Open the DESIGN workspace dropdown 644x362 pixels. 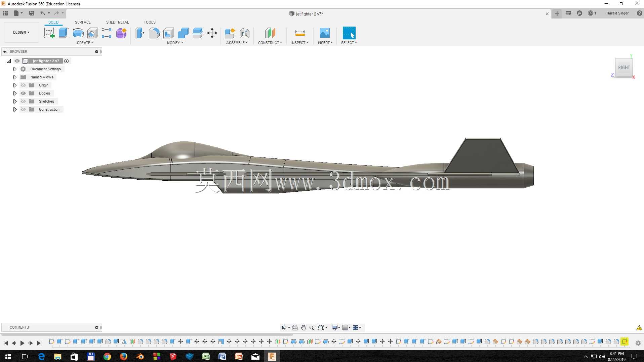22,32
